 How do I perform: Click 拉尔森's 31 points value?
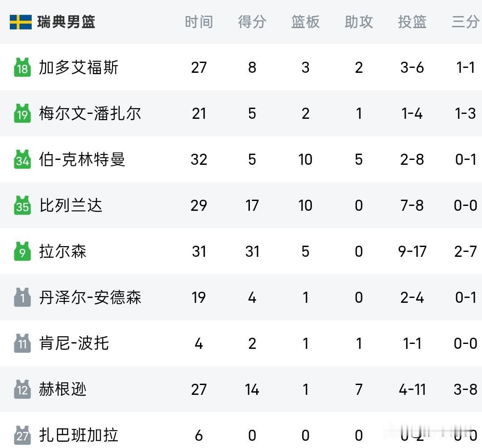(252, 251)
